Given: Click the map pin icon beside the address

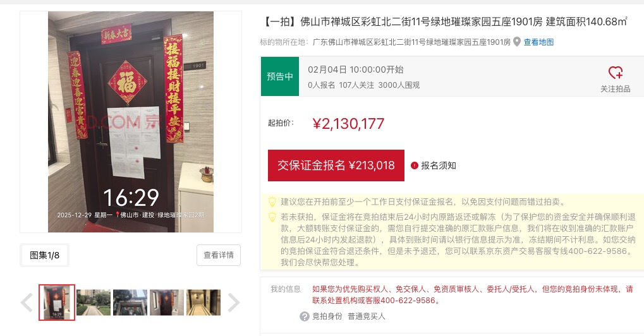Looking at the screenshot, I should point(517,42).
